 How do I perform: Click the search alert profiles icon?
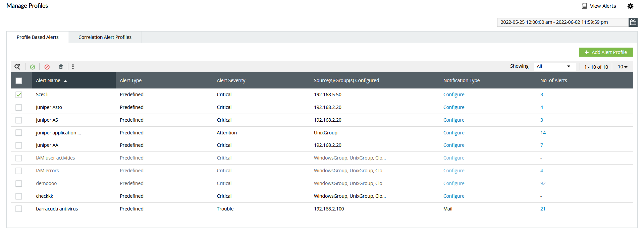(17, 67)
